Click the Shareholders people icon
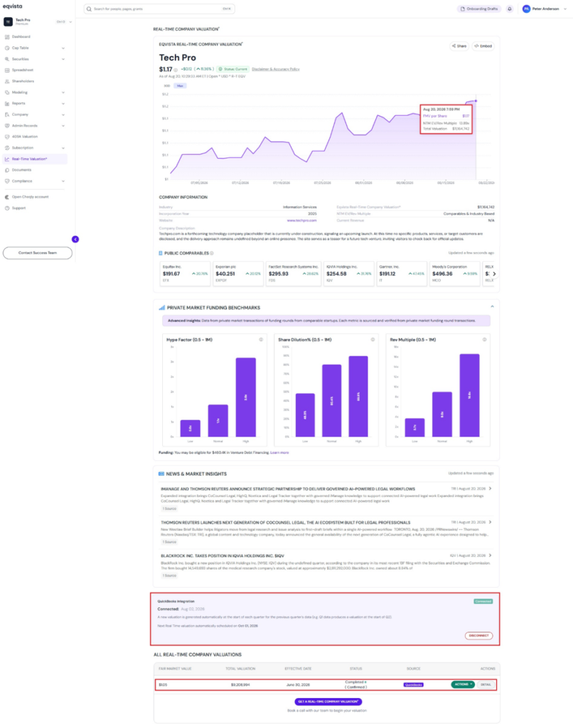The width and height of the screenshot is (573, 728). (x=7, y=81)
